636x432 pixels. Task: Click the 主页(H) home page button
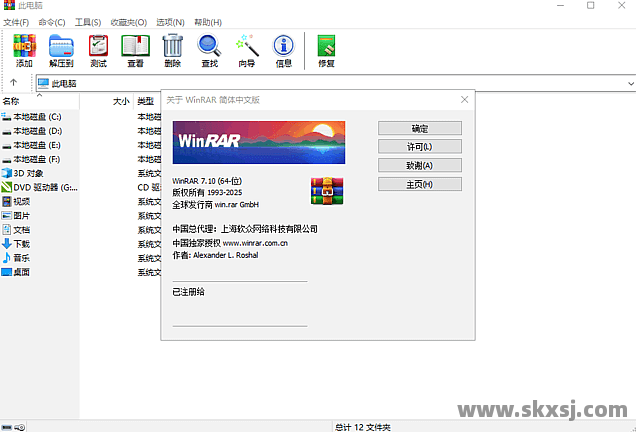click(419, 184)
